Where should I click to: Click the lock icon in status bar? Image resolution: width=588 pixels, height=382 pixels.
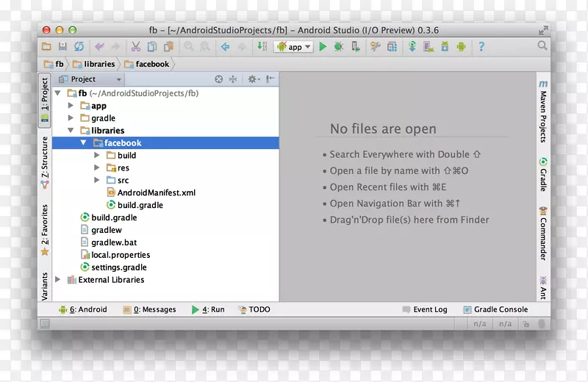coord(526,324)
